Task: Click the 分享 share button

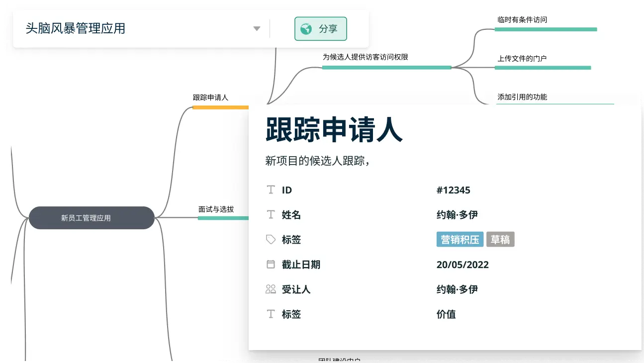Action: (320, 29)
